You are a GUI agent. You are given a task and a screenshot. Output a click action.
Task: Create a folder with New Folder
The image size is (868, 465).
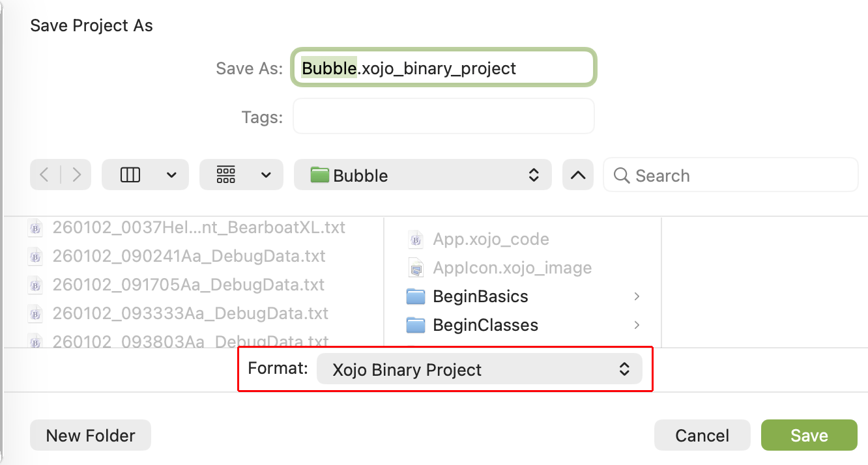pos(91,436)
